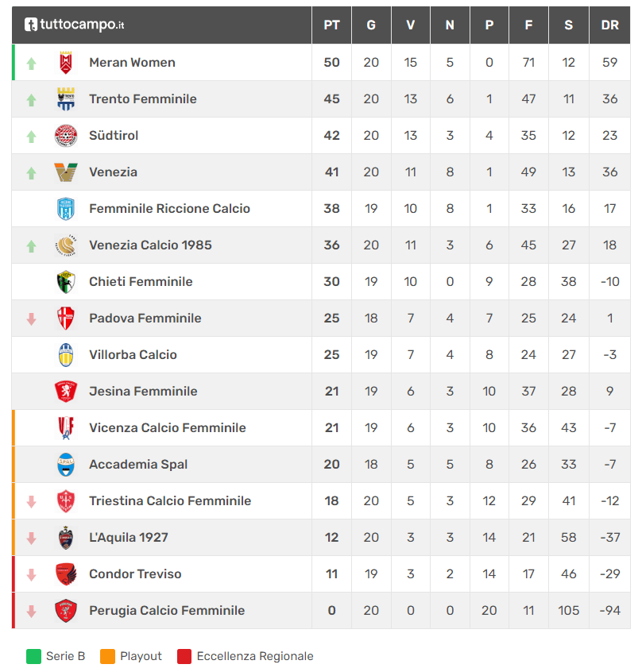The height and width of the screenshot is (672, 642).
Task: Click the Meran Women club crest
Action: tap(66, 63)
